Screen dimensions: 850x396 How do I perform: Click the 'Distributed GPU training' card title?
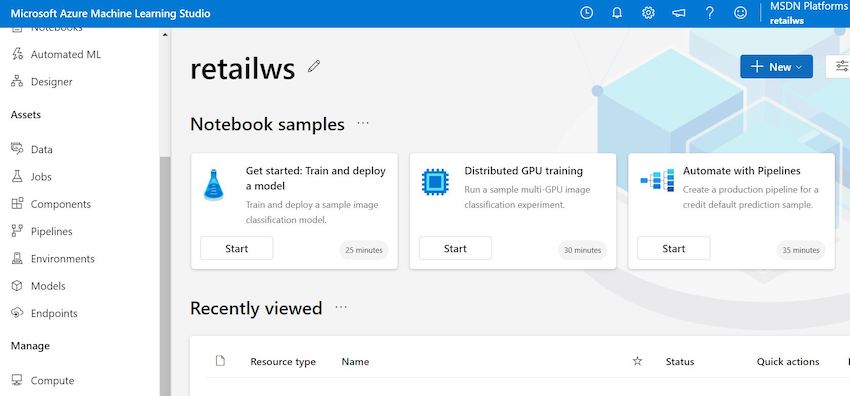pyautogui.click(x=524, y=171)
